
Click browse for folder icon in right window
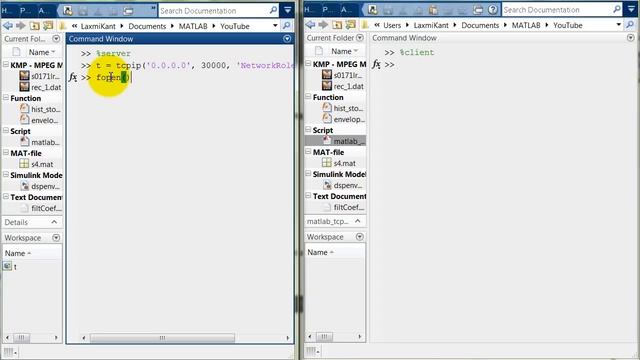351,25
